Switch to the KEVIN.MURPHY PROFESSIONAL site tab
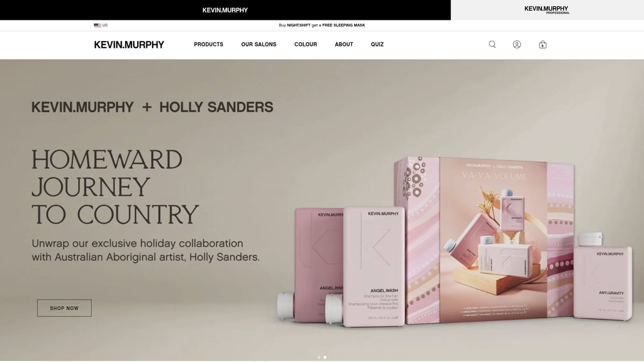The image size is (644, 362). (547, 10)
